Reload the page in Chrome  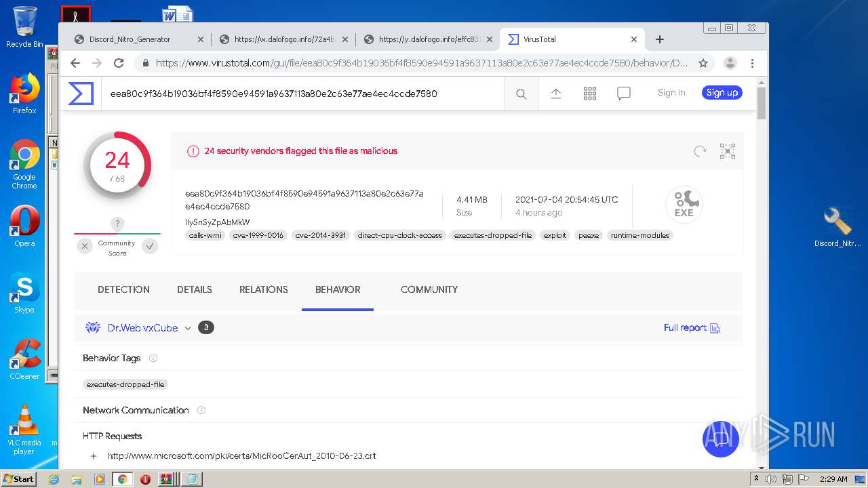point(119,63)
